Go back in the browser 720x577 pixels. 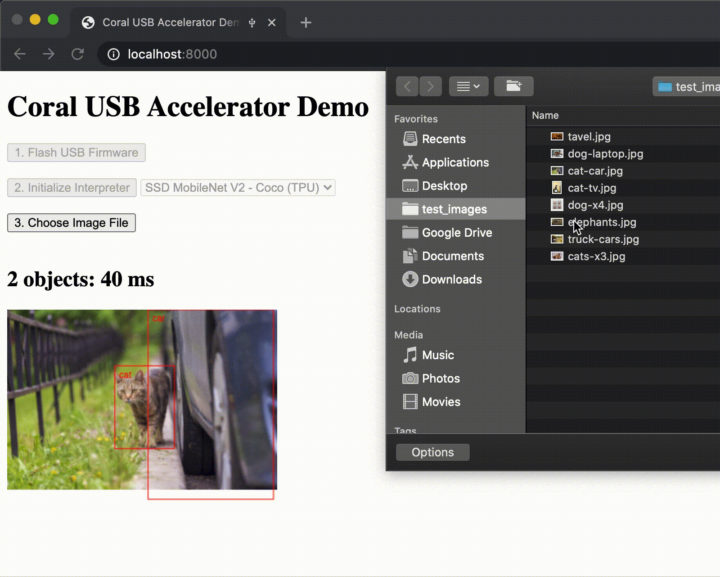[x=20, y=54]
